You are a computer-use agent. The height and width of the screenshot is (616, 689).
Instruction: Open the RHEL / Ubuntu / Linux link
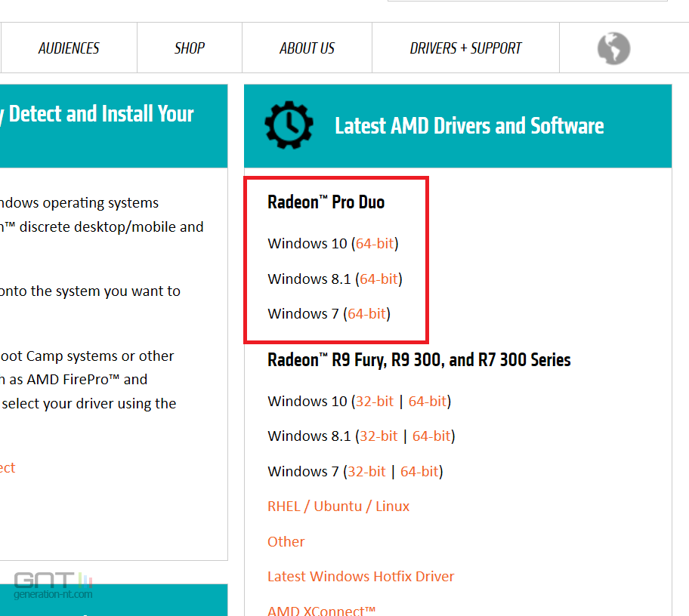(338, 507)
